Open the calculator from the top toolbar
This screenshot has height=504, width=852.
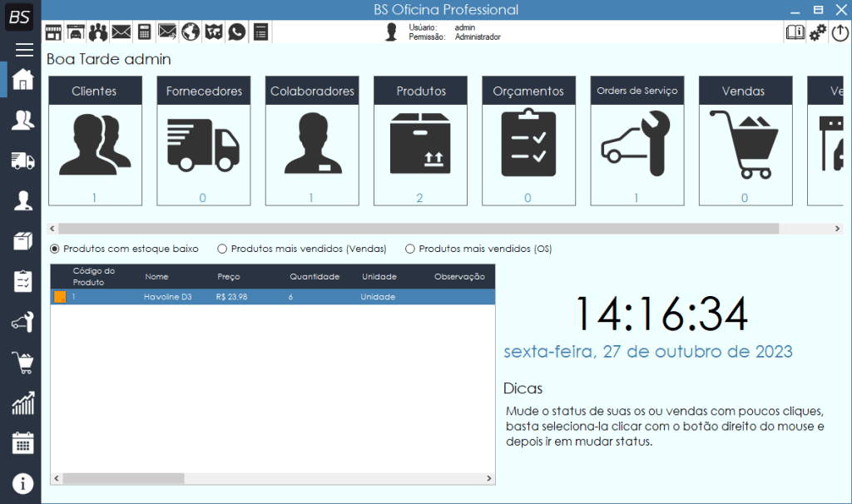point(145,32)
